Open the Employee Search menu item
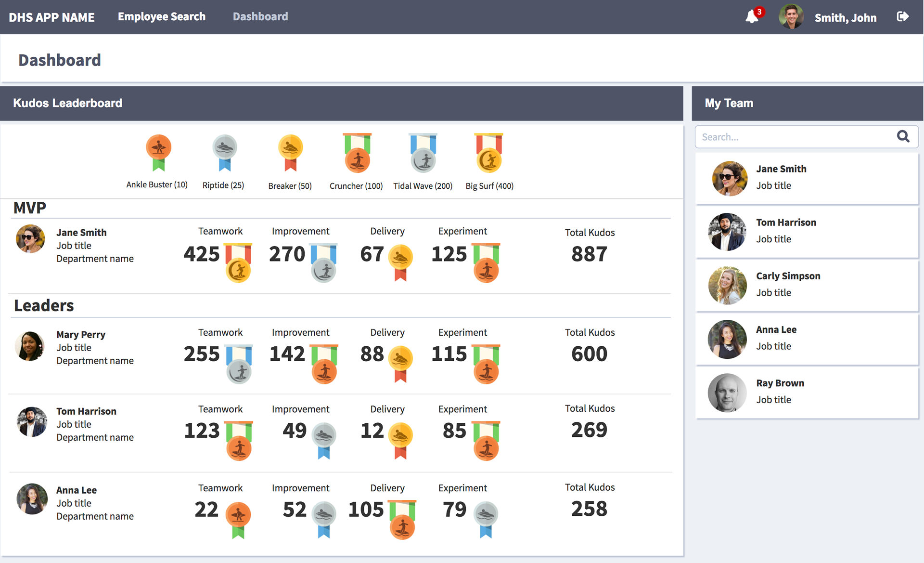This screenshot has width=924, height=563. pos(162,17)
